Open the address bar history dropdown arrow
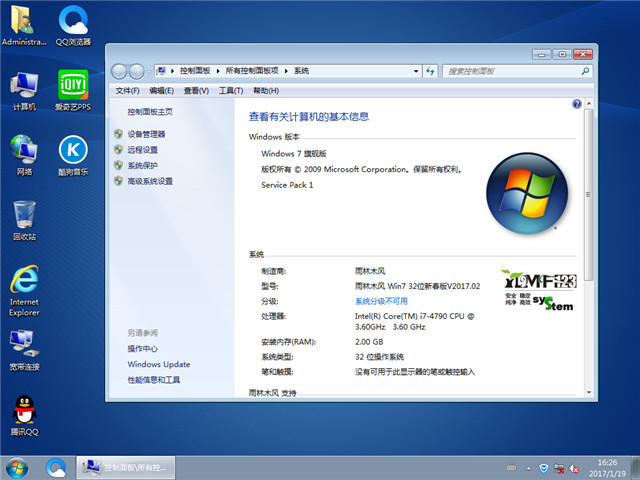 click(416, 71)
